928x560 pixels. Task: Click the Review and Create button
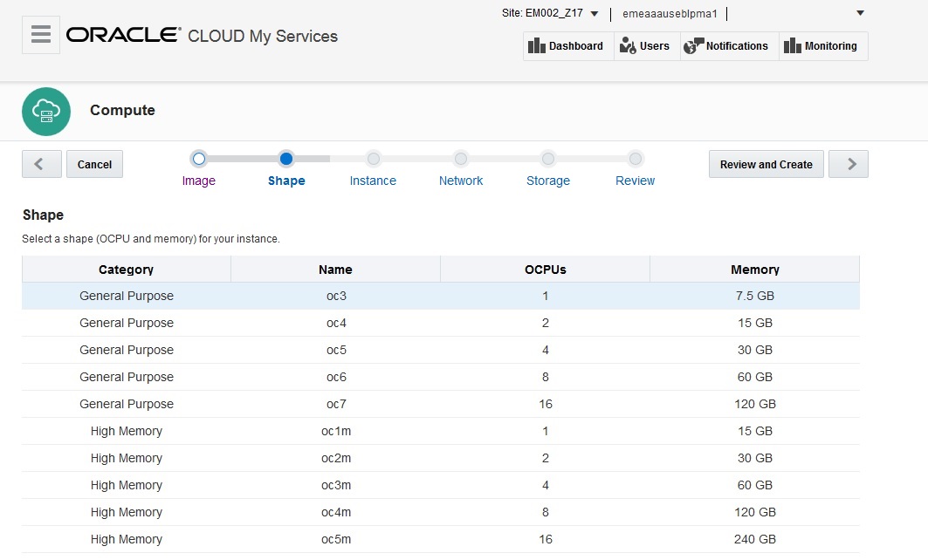point(766,164)
